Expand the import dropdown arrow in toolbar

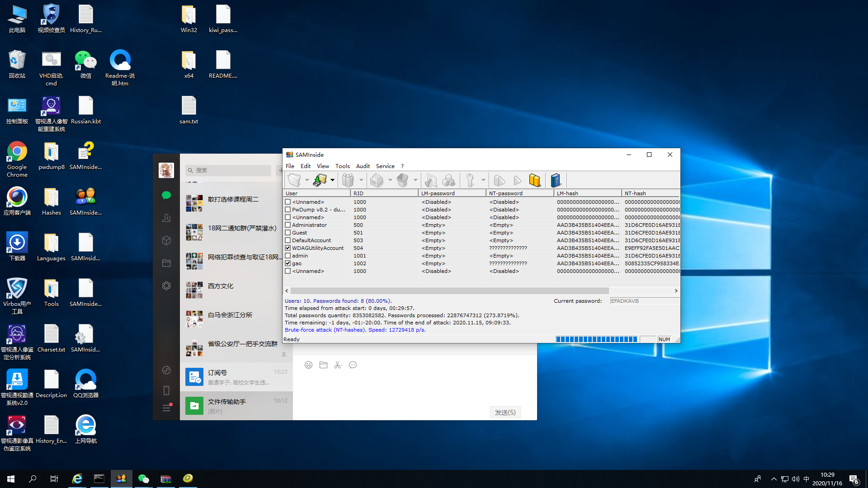pos(333,180)
